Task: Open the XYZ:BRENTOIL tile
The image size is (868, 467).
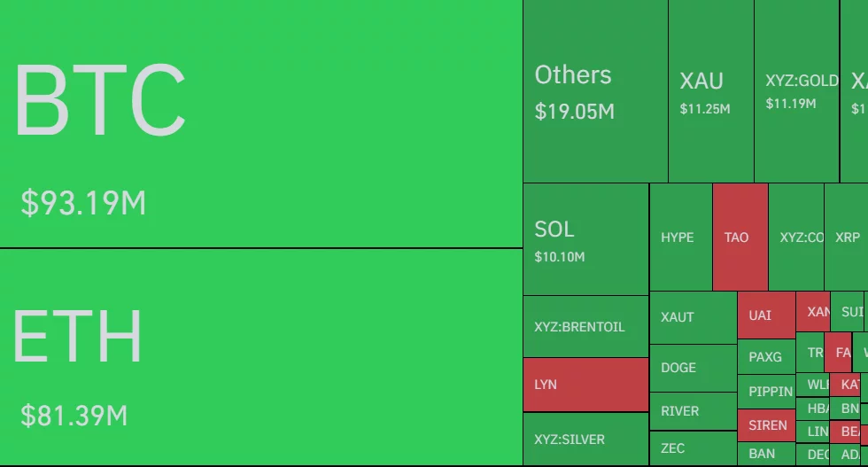Action: pos(585,326)
